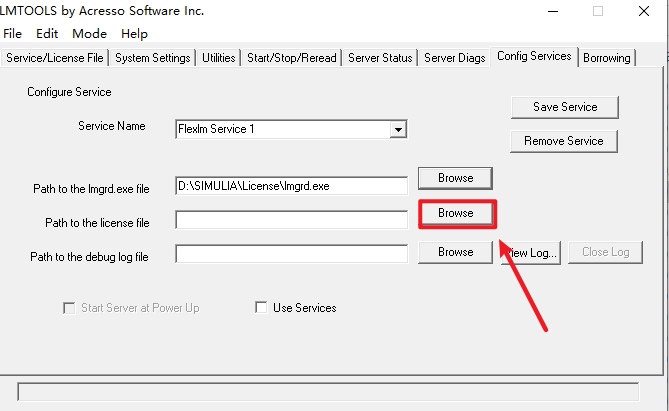Viewport: 669px width, 411px height.
Task: Browse for the lmgrd.exe file path
Action: pyautogui.click(x=455, y=178)
